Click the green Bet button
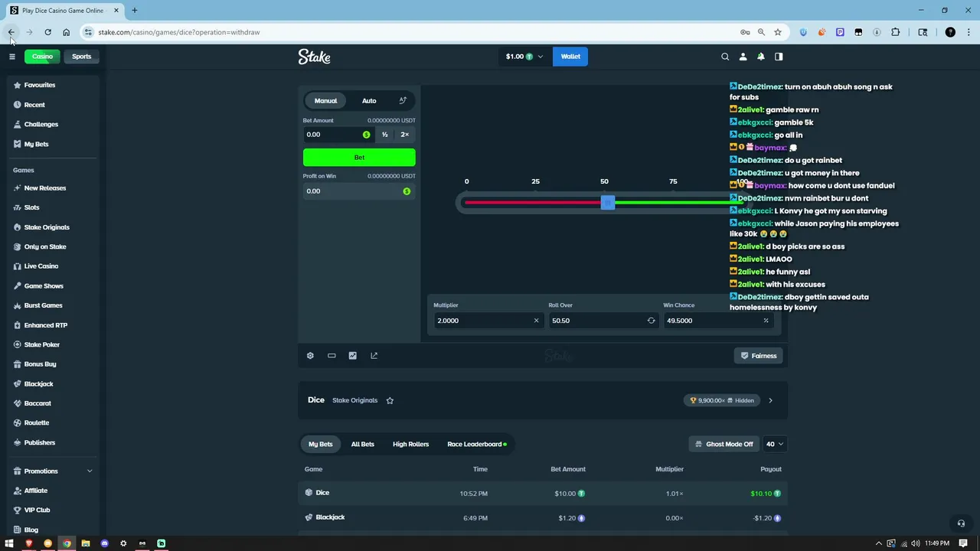 [359, 158]
